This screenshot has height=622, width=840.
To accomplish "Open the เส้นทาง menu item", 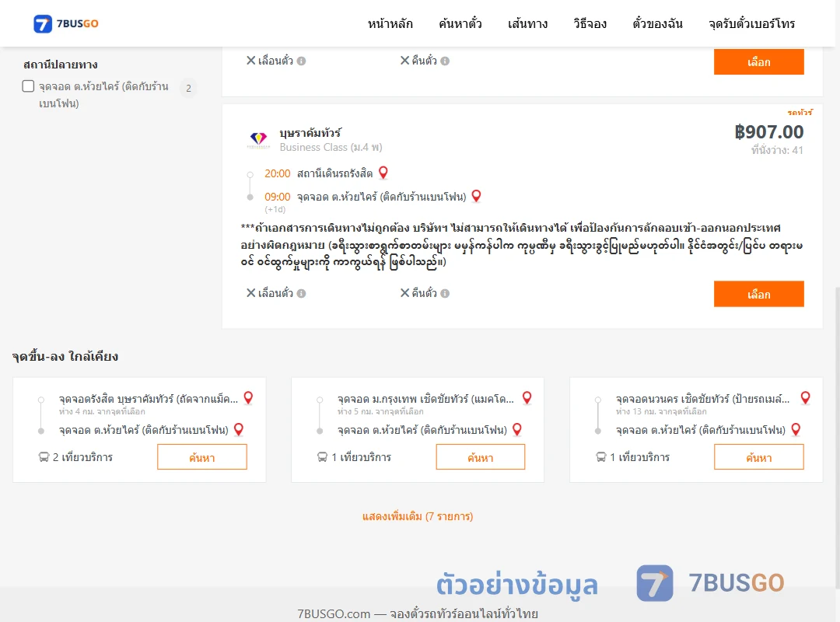I will pyautogui.click(x=527, y=23).
